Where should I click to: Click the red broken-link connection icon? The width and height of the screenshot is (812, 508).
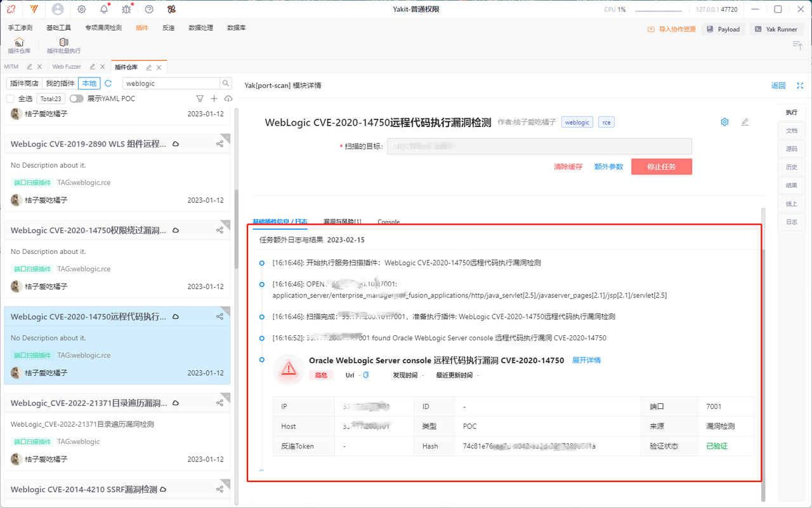[11, 10]
